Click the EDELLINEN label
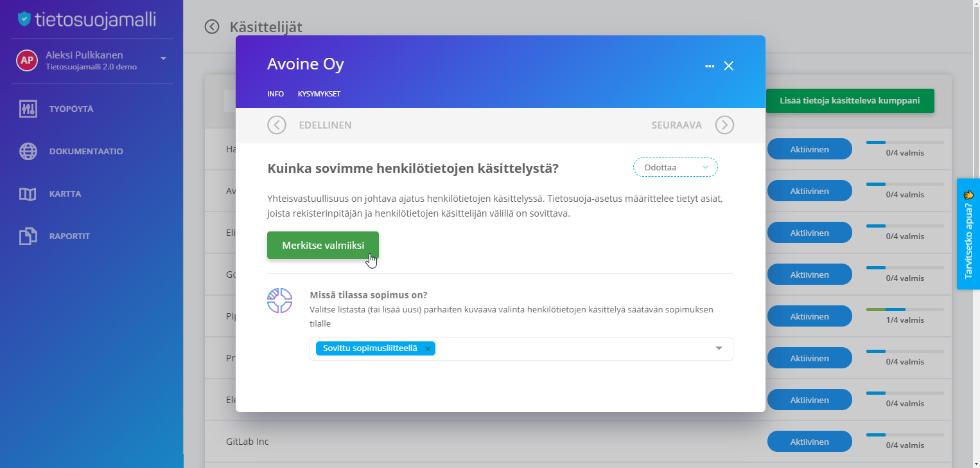 pos(325,125)
